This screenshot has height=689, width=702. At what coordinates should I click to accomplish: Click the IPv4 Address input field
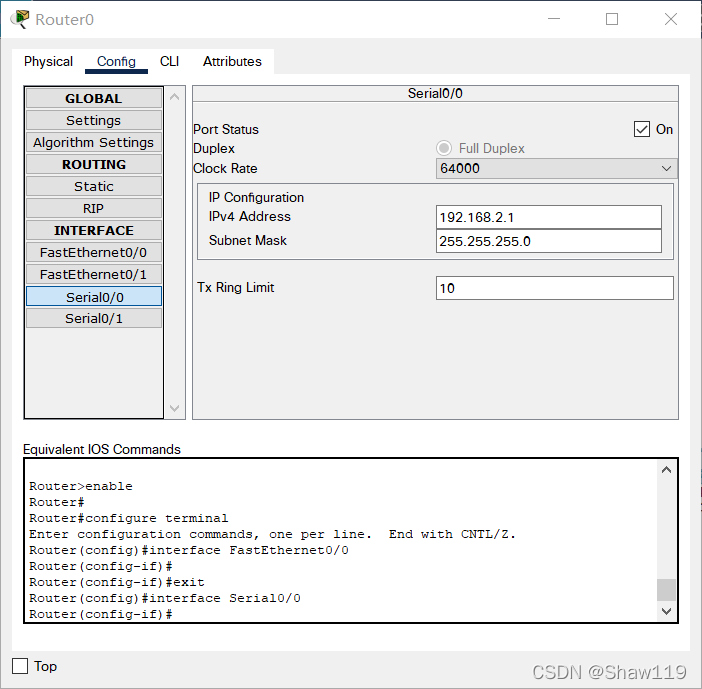tap(548, 217)
